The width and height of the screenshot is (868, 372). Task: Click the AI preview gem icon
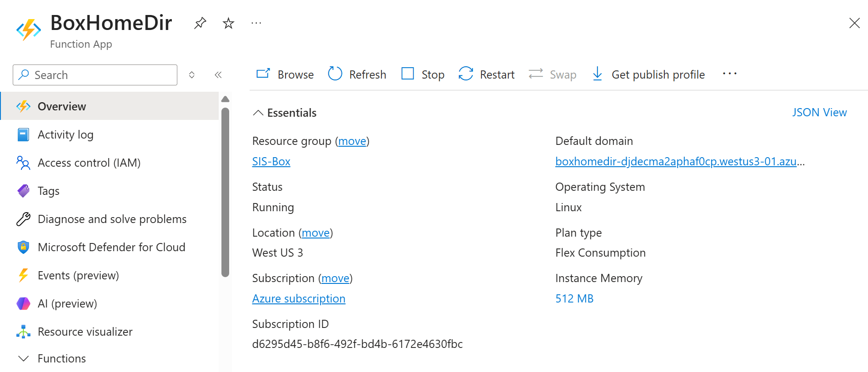coord(23,303)
